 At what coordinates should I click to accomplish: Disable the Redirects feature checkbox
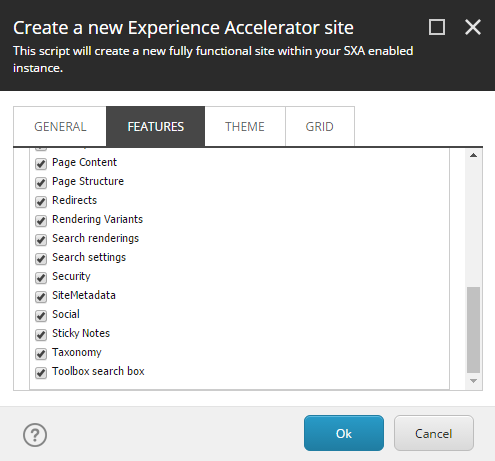[41, 202]
